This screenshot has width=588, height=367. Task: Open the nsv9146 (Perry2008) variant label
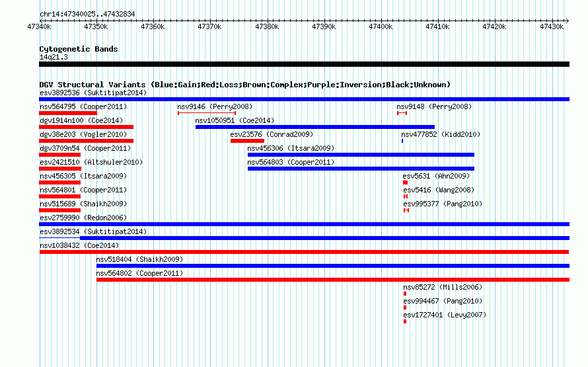215,106
